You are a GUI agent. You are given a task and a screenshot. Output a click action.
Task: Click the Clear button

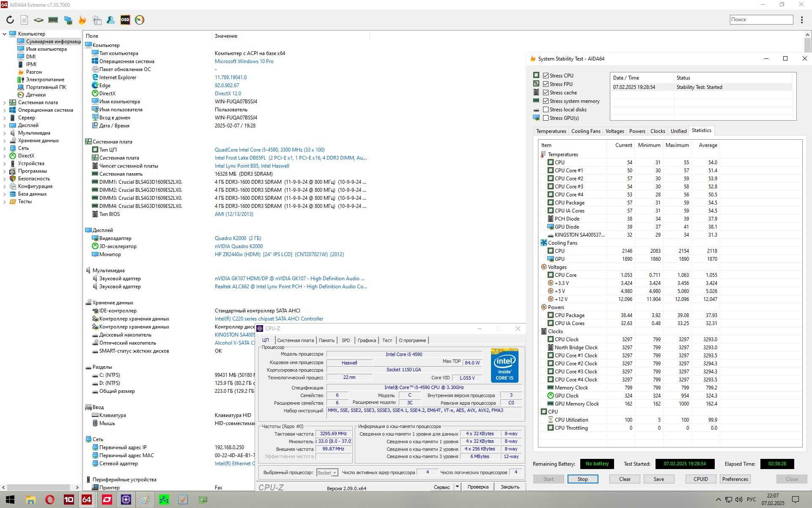625,479
